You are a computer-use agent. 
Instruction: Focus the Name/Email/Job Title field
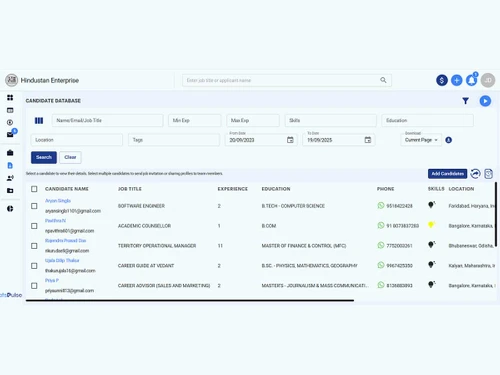[107, 120]
